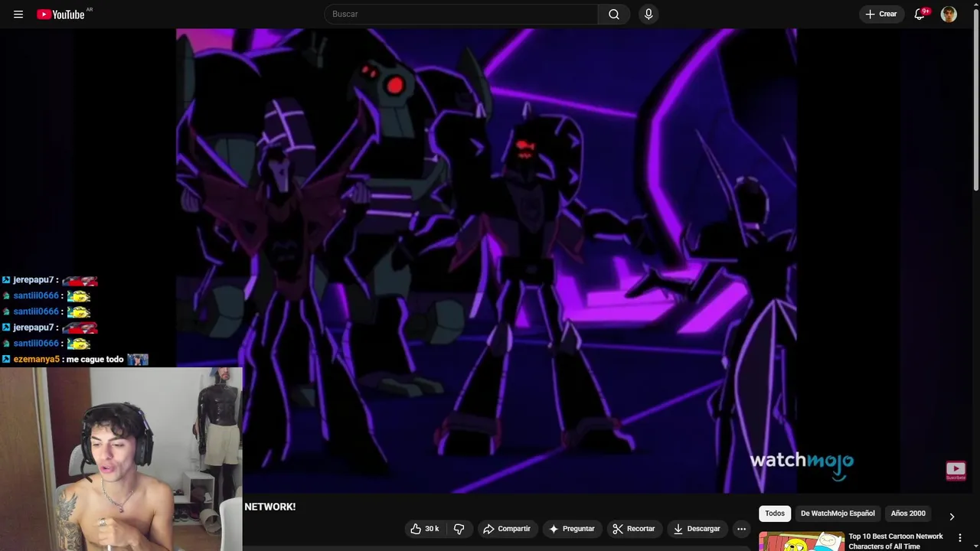Open the Crear menu
Screen dimensions: 980x551
tap(881, 14)
